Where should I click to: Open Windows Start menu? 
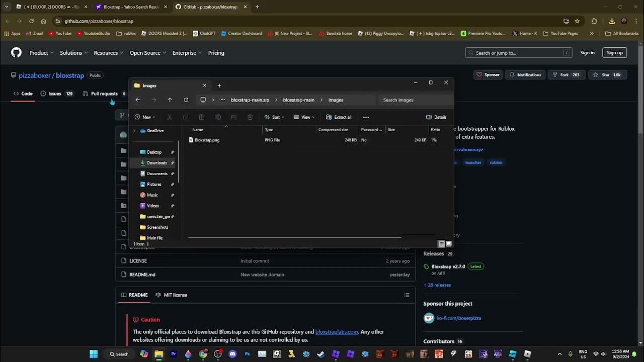94,354
